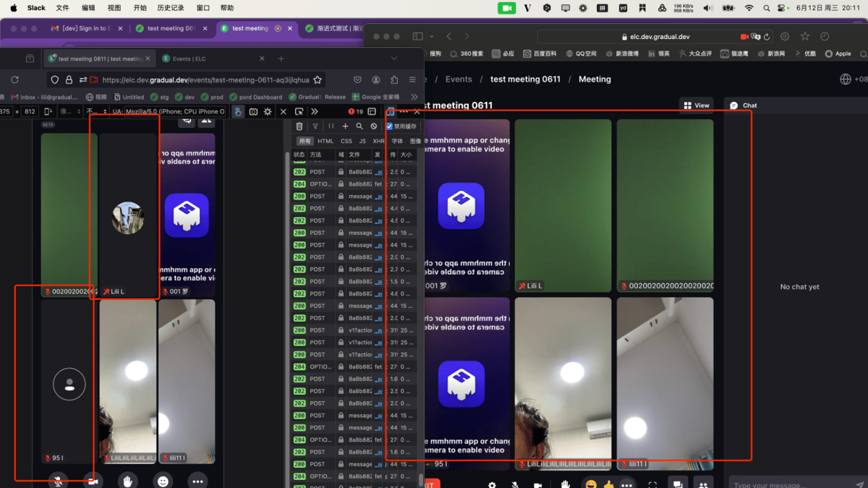This screenshot has height=488, width=868.
Task: Open Firefox hamburger application menu
Action: (412, 80)
